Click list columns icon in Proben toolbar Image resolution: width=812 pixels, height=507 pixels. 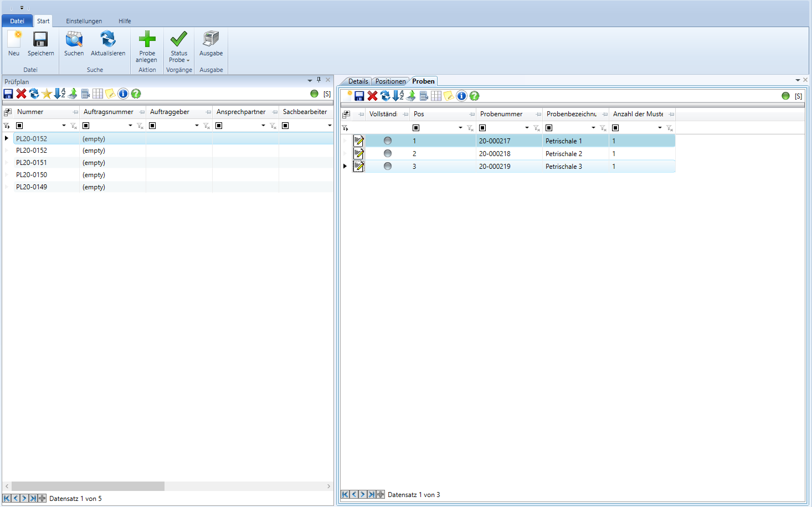(x=424, y=96)
